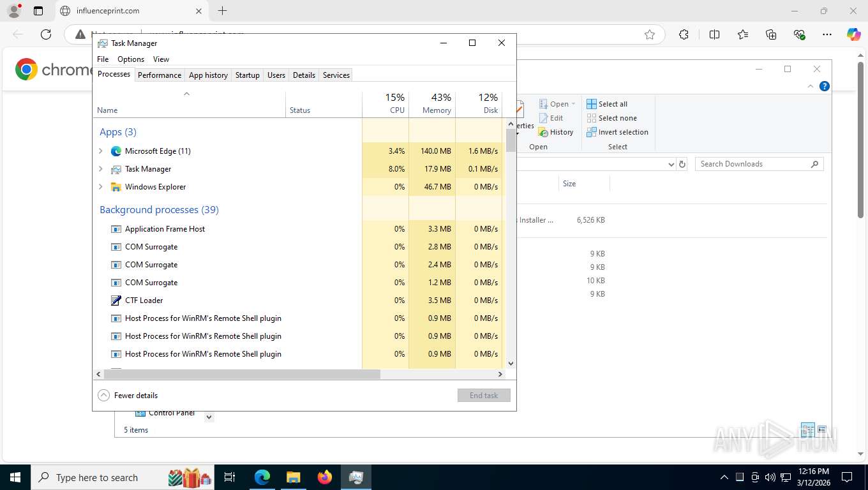This screenshot has width=868, height=490.
Task: Click the Application Frame Host icon
Action: (116, 229)
